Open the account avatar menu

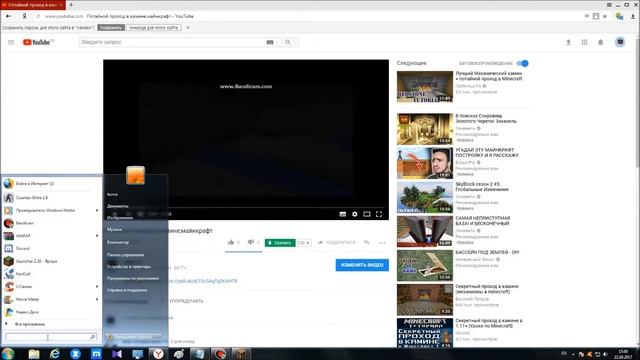[x=620, y=42]
